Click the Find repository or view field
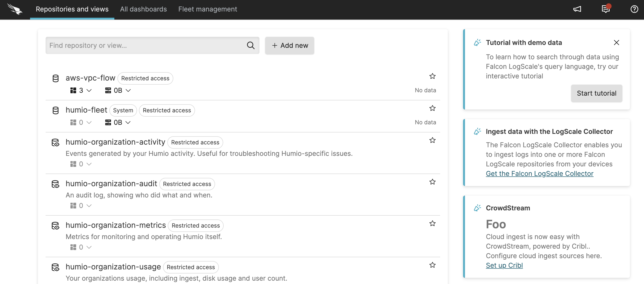The width and height of the screenshot is (644, 284). (145, 45)
